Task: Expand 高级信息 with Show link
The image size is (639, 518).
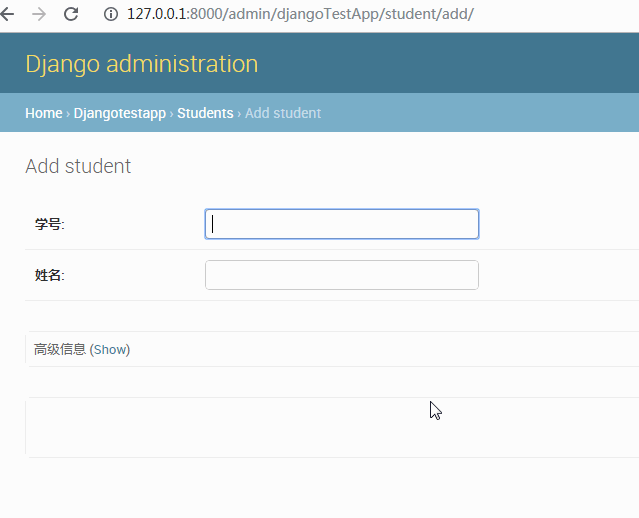Action: click(x=110, y=350)
